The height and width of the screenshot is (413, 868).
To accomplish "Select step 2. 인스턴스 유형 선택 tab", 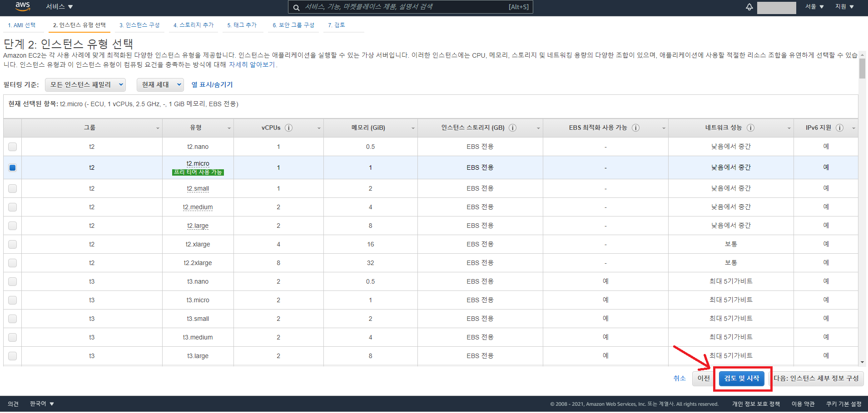I will pyautogui.click(x=79, y=25).
